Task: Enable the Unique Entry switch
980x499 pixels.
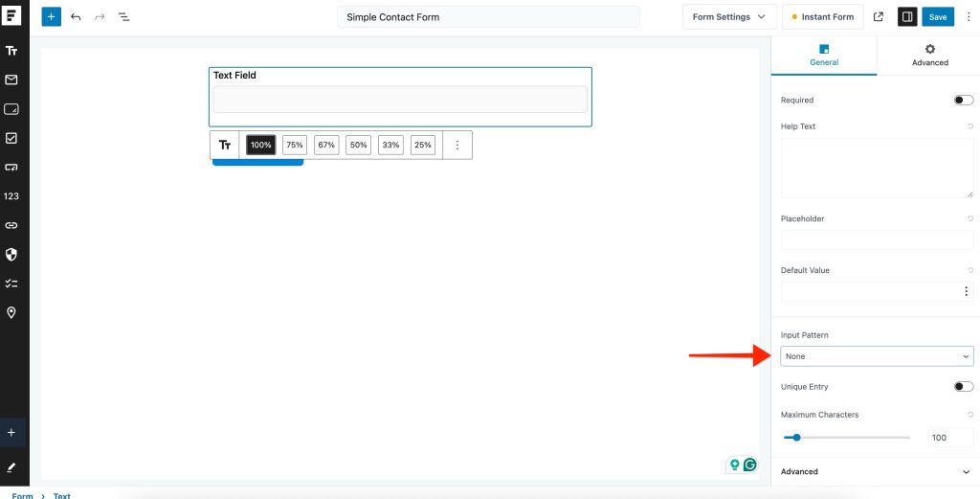Action: point(964,386)
